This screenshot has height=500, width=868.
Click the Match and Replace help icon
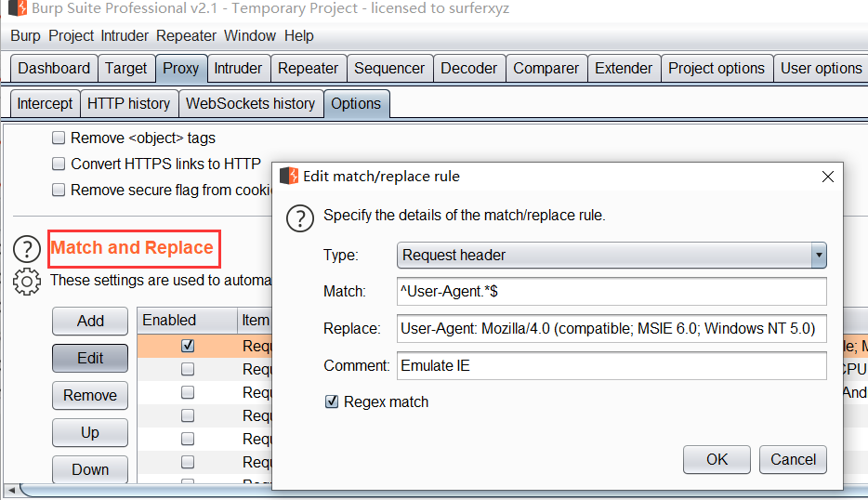(27, 249)
